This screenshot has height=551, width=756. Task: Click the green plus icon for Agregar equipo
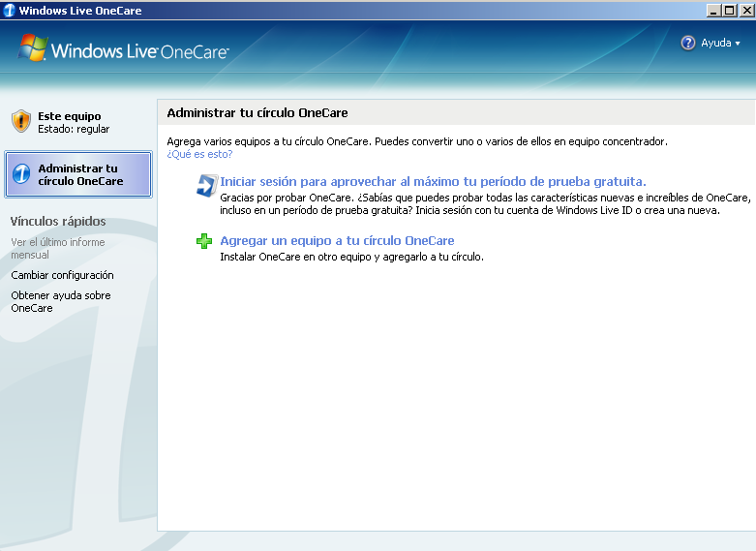click(204, 241)
